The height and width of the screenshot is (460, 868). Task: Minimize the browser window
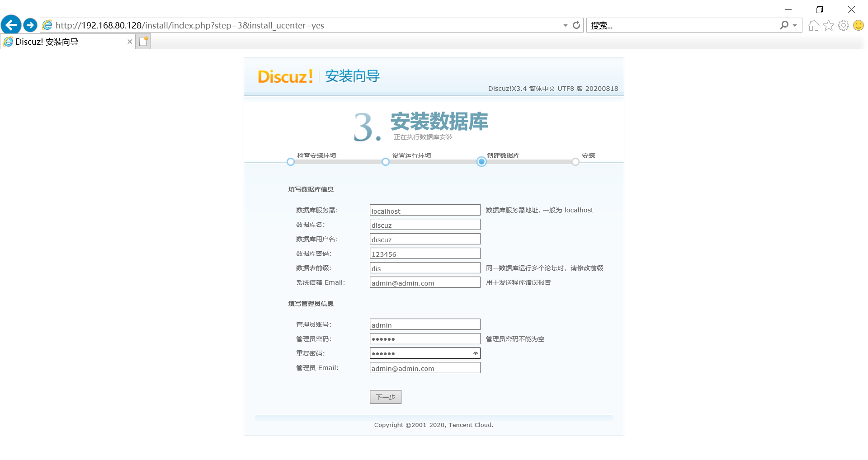click(788, 9)
